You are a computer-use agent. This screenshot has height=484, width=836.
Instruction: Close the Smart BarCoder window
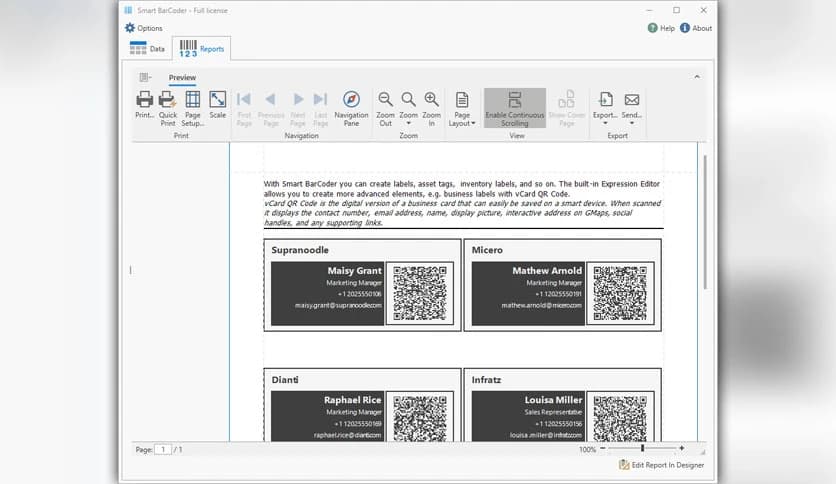pos(703,10)
